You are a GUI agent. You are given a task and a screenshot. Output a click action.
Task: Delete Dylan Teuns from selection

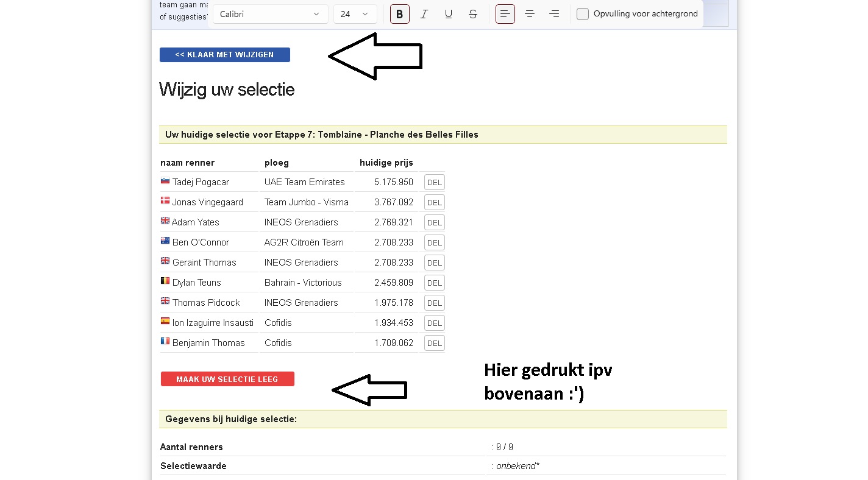[x=435, y=283]
